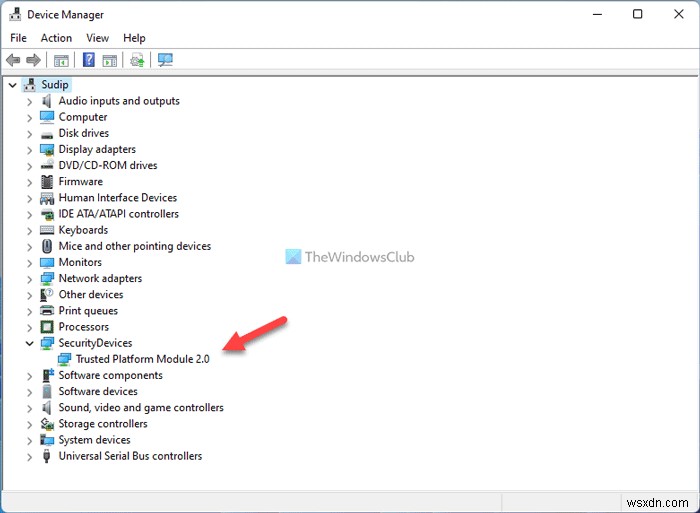This screenshot has width=700, height=513.
Task: Select the Computer label
Action: (83, 117)
